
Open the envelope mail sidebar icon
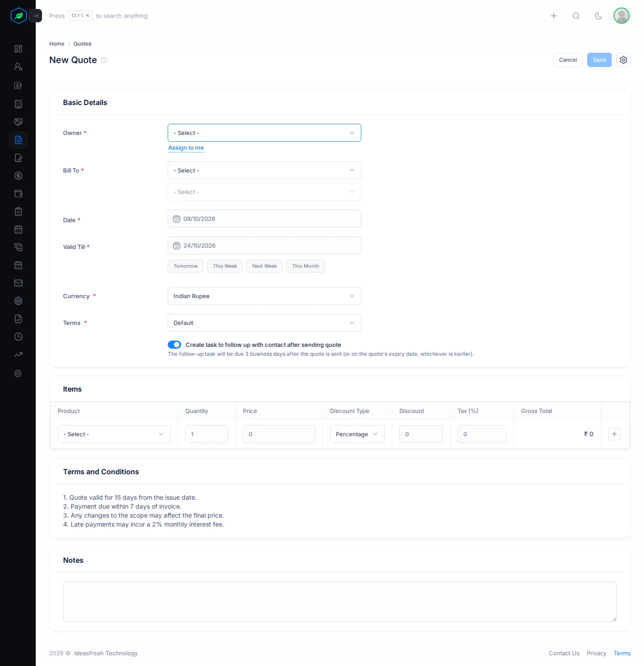tap(18, 283)
